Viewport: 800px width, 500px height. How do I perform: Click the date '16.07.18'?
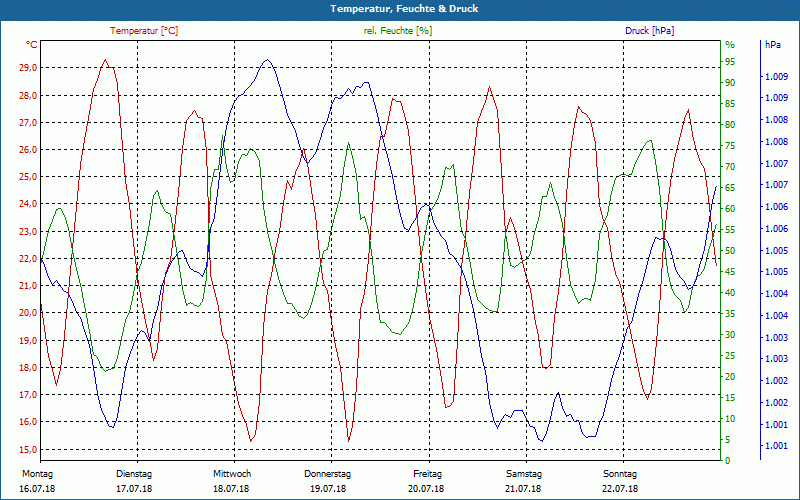[x=37, y=489]
